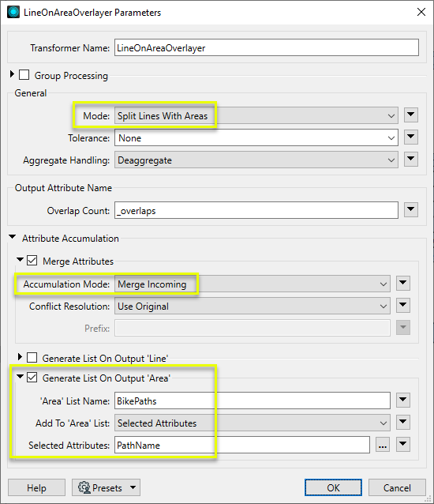This screenshot has width=434, height=504.
Task: Click the OK button
Action: coord(333,487)
